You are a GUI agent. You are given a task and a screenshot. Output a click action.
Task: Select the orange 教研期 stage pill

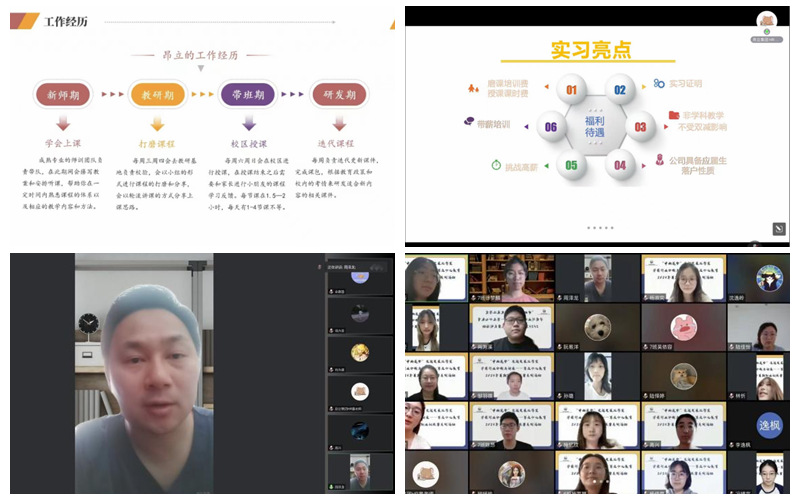pos(157,95)
